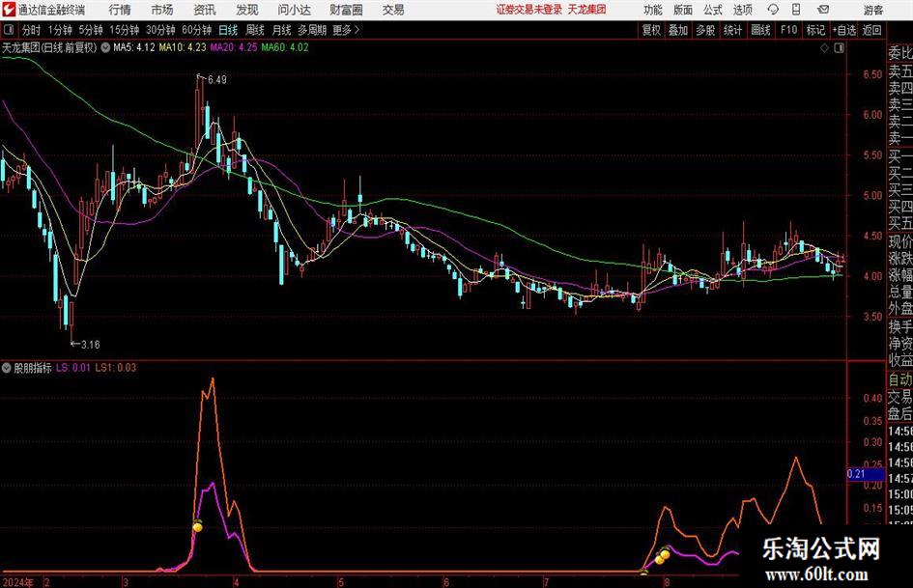This screenshot has width=913, height=588.
Task: Open the headset customer service icon
Action: tap(773, 10)
